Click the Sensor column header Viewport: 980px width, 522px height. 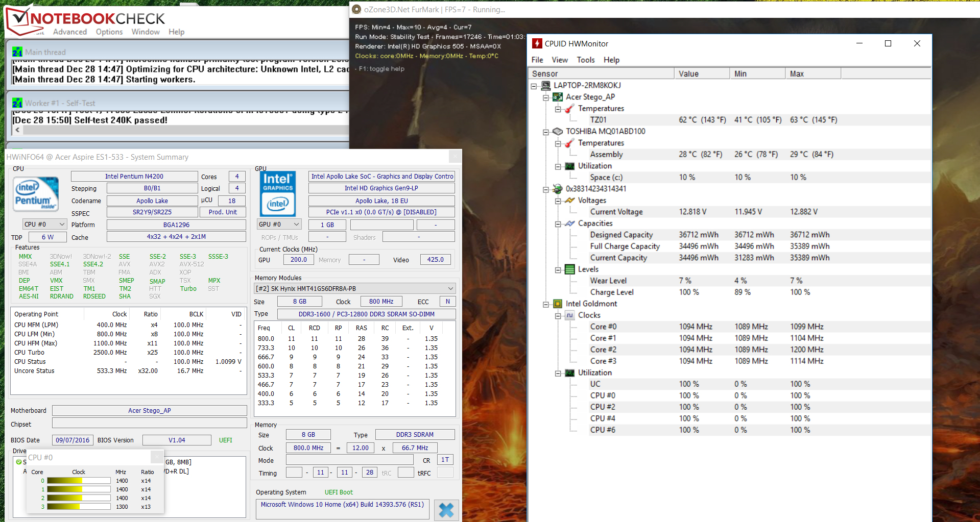601,73
